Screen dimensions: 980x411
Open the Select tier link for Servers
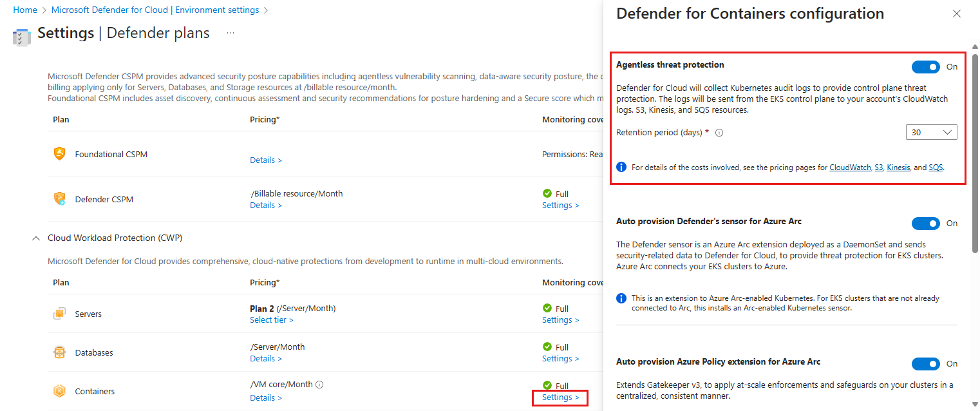pyautogui.click(x=271, y=320)
